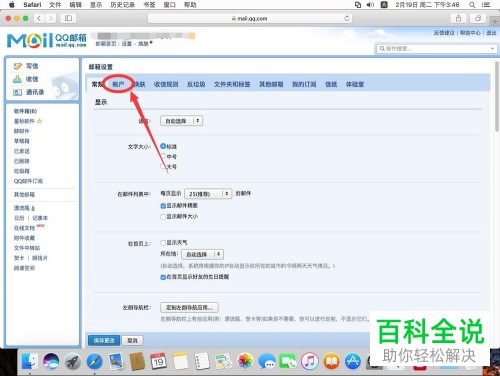
Task: Check the 显示邮件大小 checkbox
Action: (x=163, y=217)
